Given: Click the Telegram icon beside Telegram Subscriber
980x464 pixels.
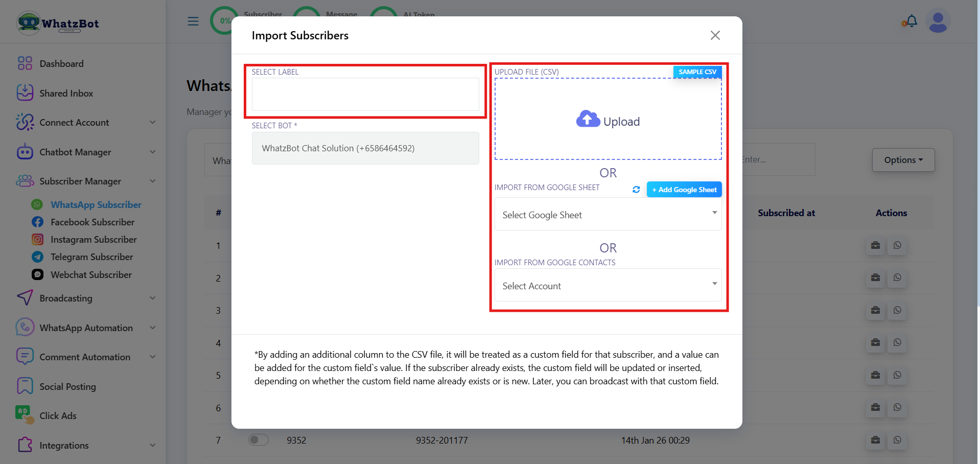Looking at the screenshot, I should pyautogui.click(x=37, y=257).
